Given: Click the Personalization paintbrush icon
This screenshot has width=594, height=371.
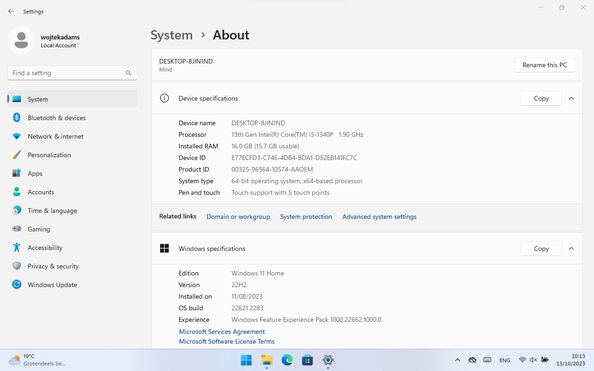Looking at the screenshot, I should pos(16,155).
